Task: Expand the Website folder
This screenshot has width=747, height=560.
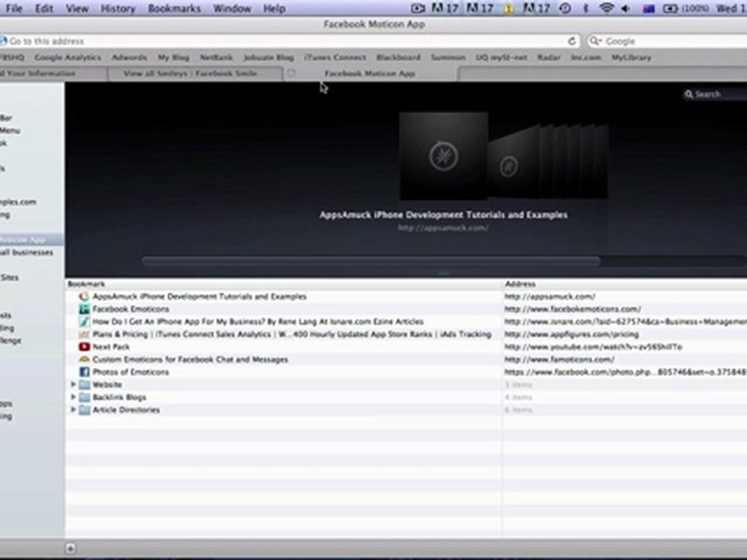Action: point(73,384)
